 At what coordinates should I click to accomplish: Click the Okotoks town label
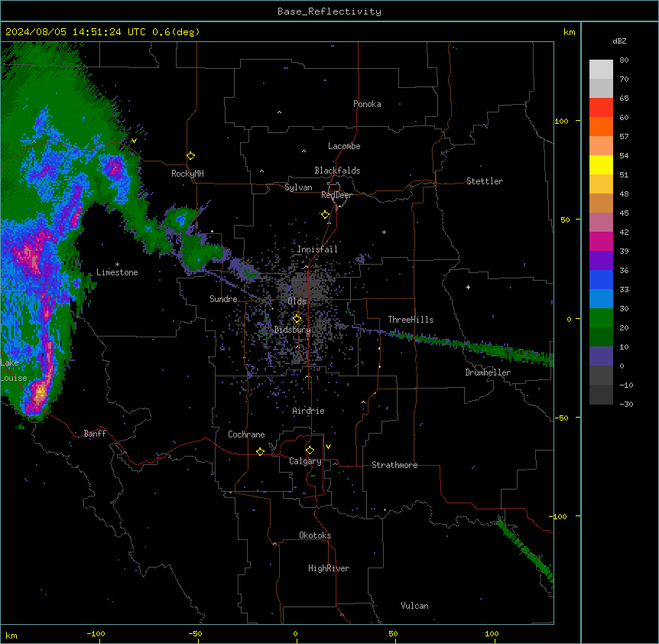coord(315,535)
